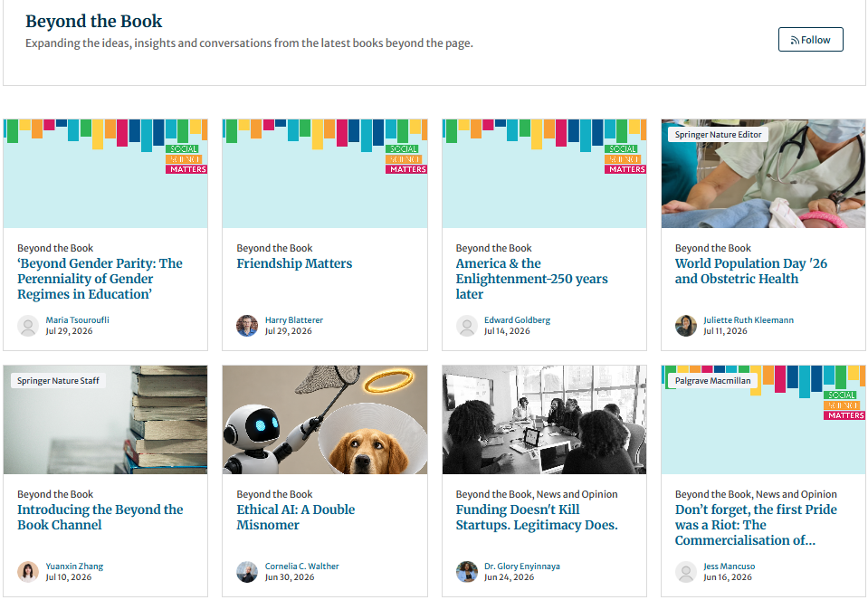This screenshot has height=600, width=868.
Task: Click the meeting room black-and-white thumbnail
Action: [x=544, y=420]
